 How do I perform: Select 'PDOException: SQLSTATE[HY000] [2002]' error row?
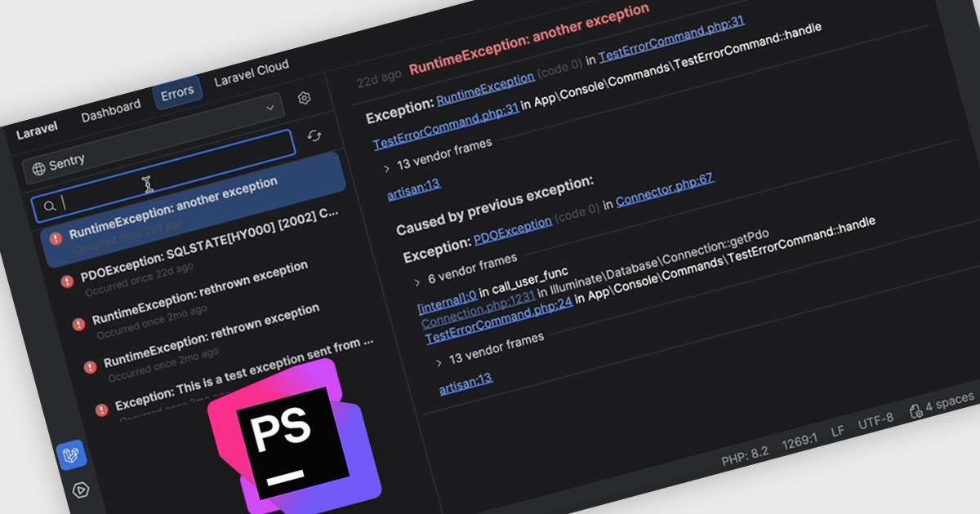(x=210, y=250)
